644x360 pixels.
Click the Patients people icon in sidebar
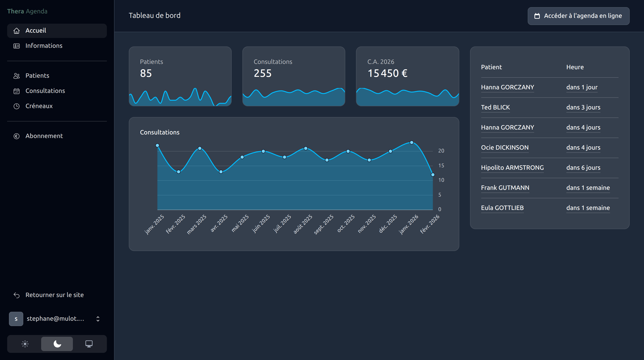[x=17, y=76]
